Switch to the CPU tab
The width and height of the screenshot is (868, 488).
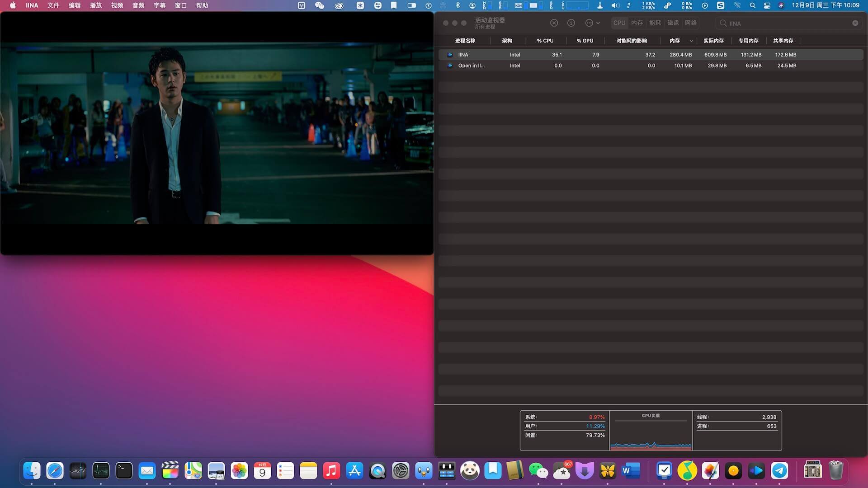619,23
